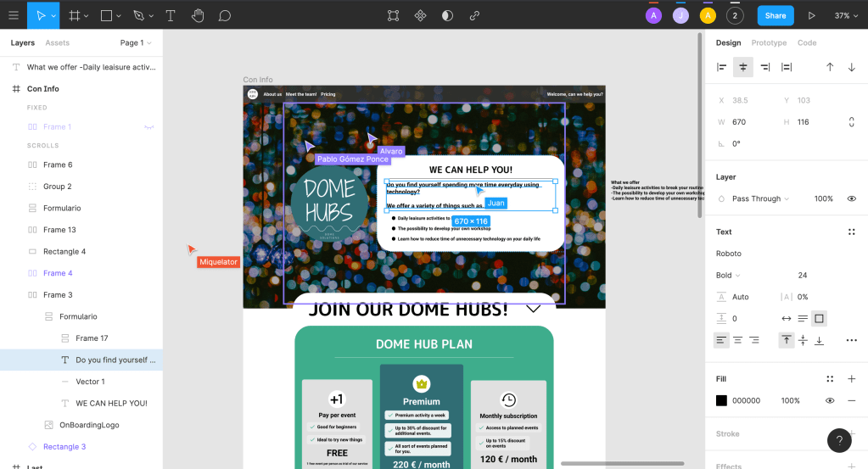Switch to the Assets tab

(58, 42)
